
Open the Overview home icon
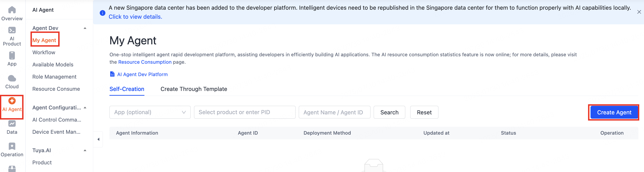12,10
